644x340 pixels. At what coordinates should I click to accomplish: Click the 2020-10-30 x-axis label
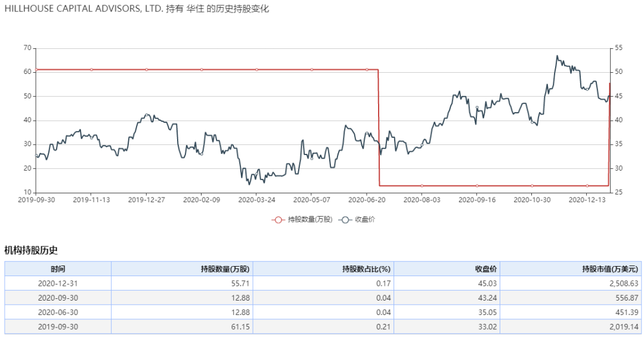point(532,200)
